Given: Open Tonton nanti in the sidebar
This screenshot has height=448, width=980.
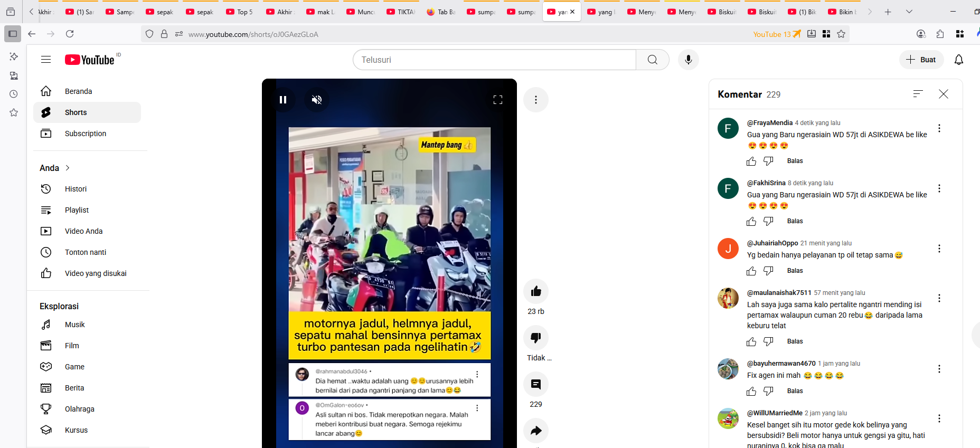Looking at the screenshot, I should (87, 252).
